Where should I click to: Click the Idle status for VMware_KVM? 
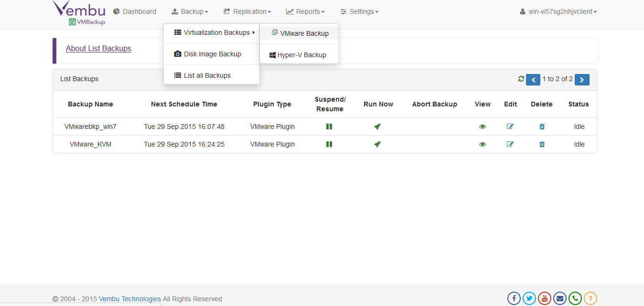579,144
